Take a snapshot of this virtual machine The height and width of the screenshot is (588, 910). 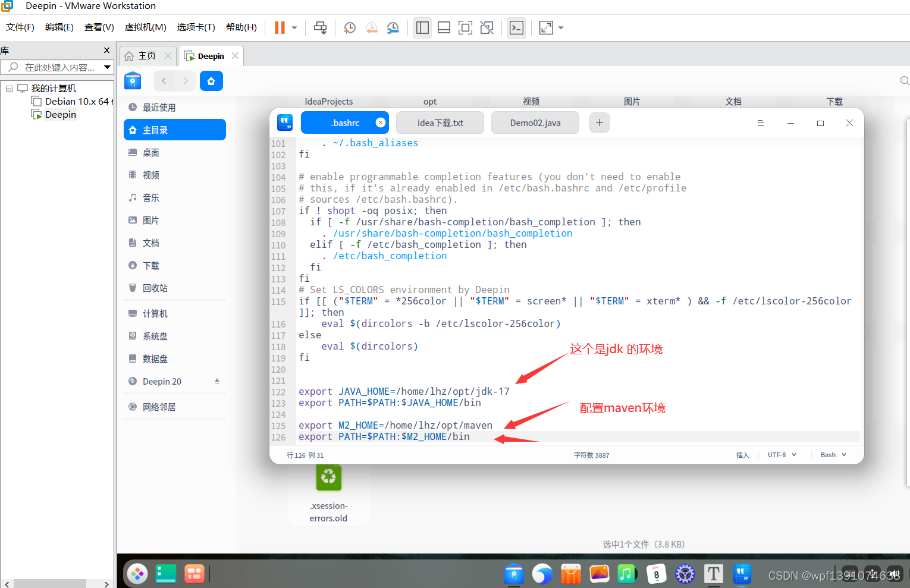(x=350, y=28)
